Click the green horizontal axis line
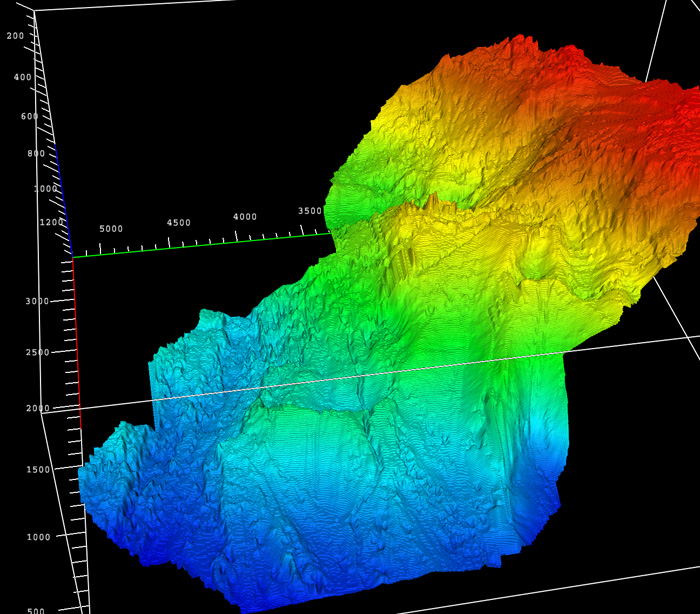The width and height of the screenshot is (700, 614). coord(201,245)
